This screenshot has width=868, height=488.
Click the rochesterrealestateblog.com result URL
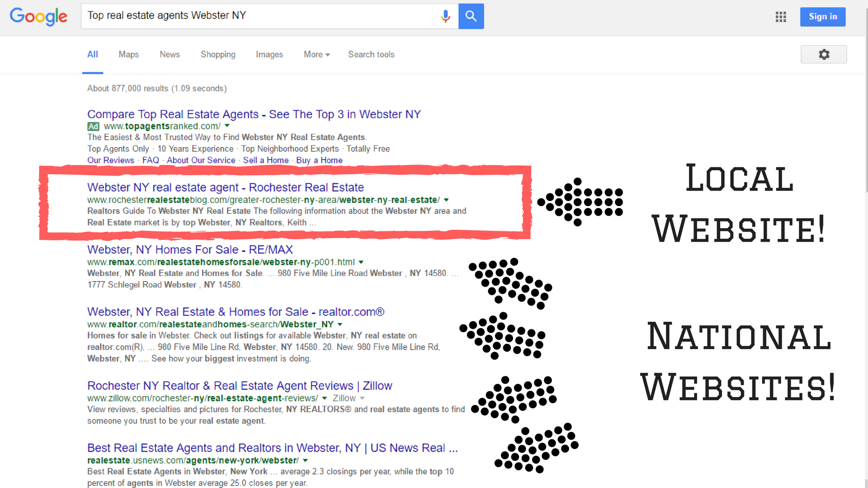[x=264, y=200]
